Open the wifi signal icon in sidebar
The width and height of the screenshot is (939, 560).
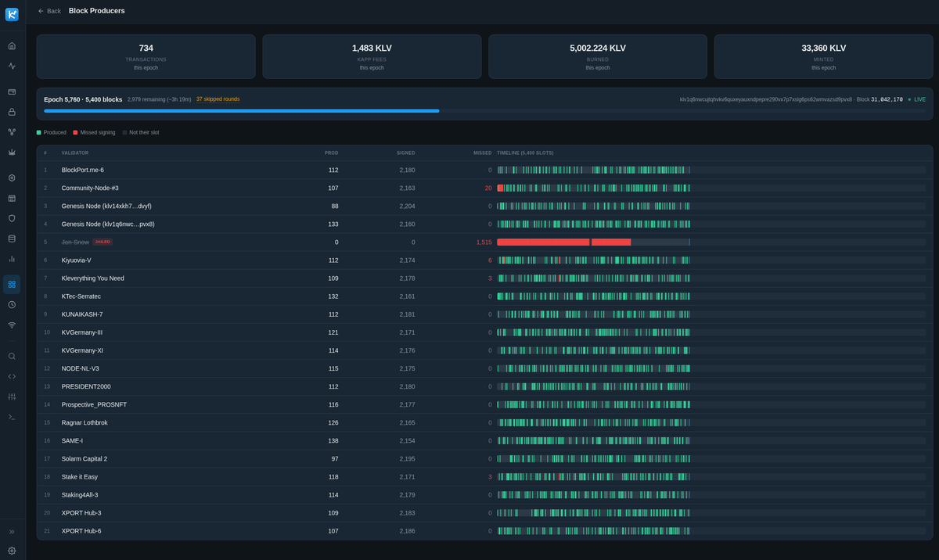(12, 325)
